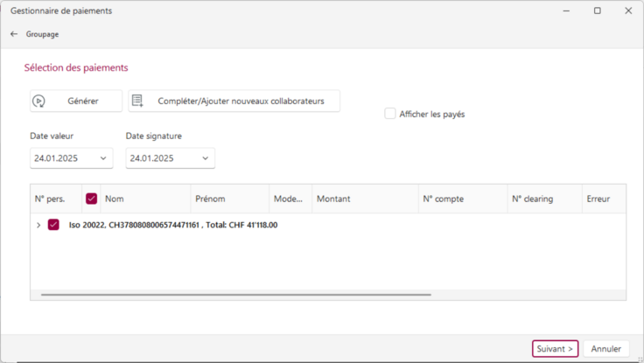The width and height of the screenshot is (644, 363).
Task: Click the add collaborators list icon
Action: pos(137,101)
